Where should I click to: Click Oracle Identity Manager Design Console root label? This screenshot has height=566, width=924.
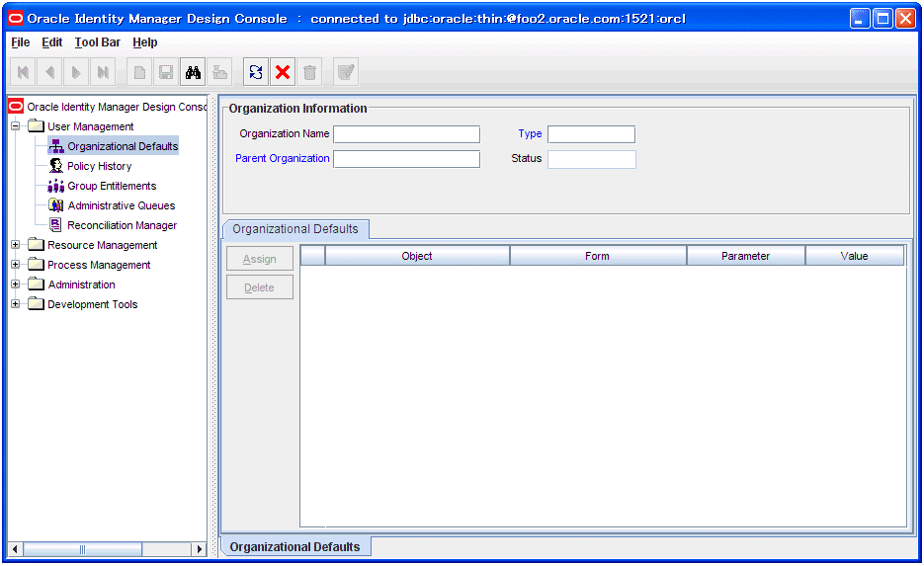click(x=117, y=107)
